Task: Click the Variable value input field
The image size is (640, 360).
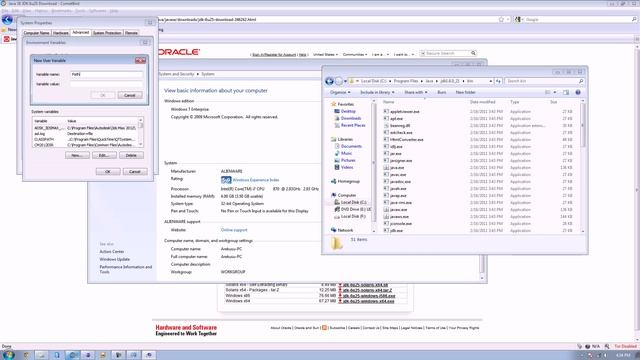Action: pos(107,84)
